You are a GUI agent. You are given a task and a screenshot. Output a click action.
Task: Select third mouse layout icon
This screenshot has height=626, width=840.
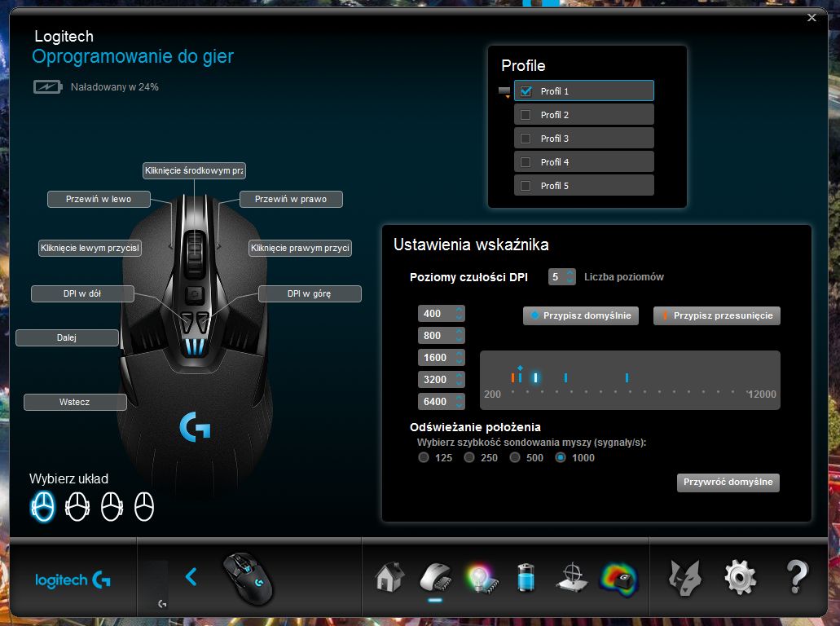point(112,506)
